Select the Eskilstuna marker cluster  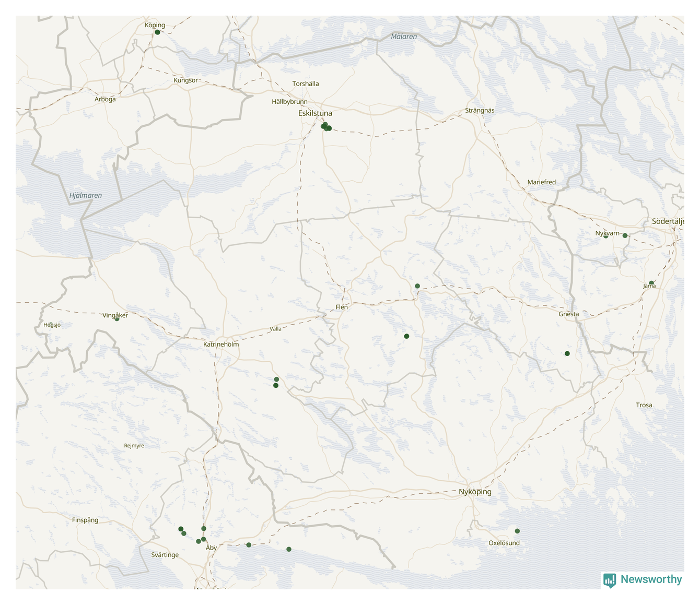(x=326, y=126)
